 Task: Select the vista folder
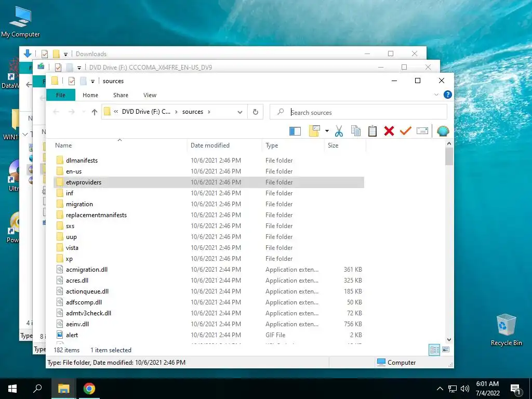tap(209, 248)
